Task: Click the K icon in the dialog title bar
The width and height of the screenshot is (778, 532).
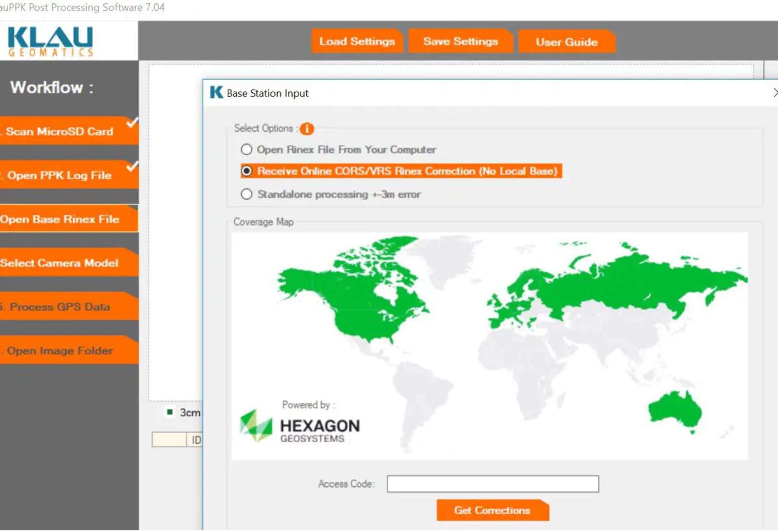Action: coord(216,93)
